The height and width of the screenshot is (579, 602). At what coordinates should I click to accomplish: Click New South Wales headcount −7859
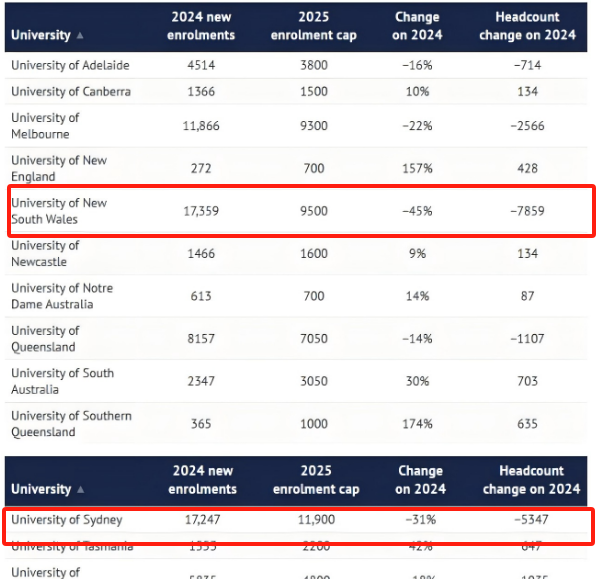coord(528,211)
